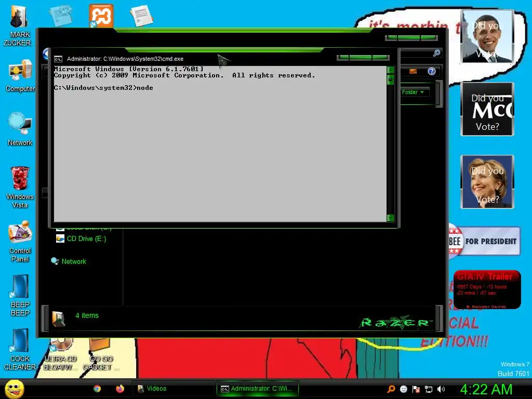Open the Computer desktop icon
The width and height of the screenshot is (532, 399).
[x=20, y=76]
